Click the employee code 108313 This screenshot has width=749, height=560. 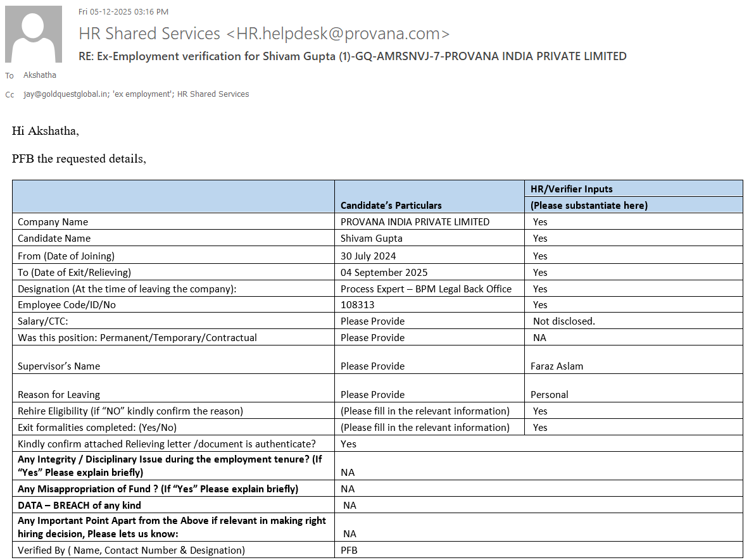coord(357,305)
